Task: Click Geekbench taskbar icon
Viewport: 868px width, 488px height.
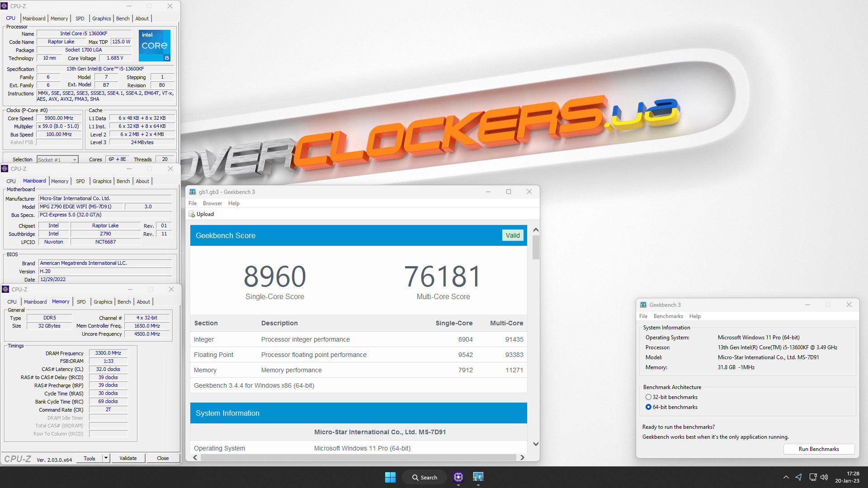Action: [478, 477]
